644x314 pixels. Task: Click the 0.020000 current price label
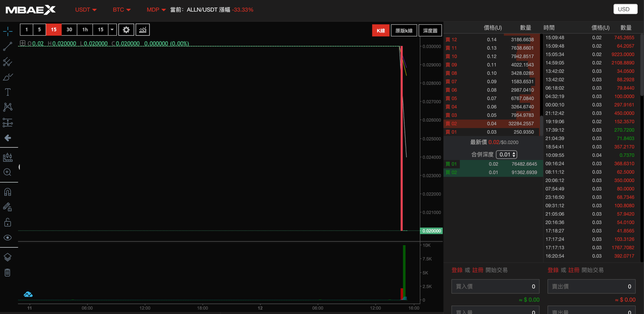(x=431, y=231)
